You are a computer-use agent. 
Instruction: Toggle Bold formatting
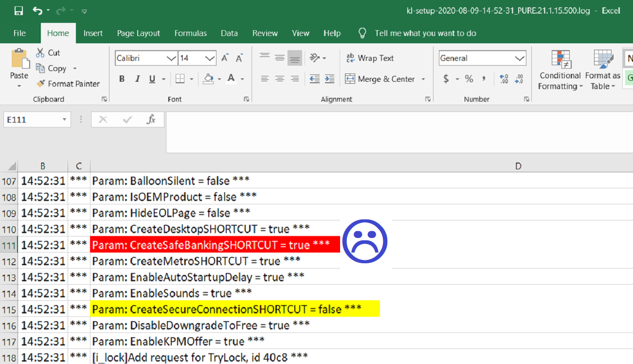(122, 79)
